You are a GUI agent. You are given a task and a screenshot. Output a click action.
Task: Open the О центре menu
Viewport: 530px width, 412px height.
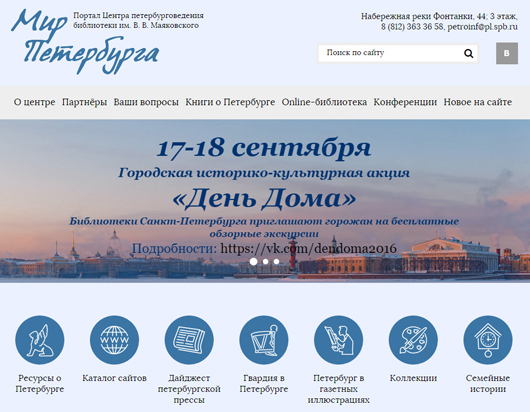pos(34,102)
